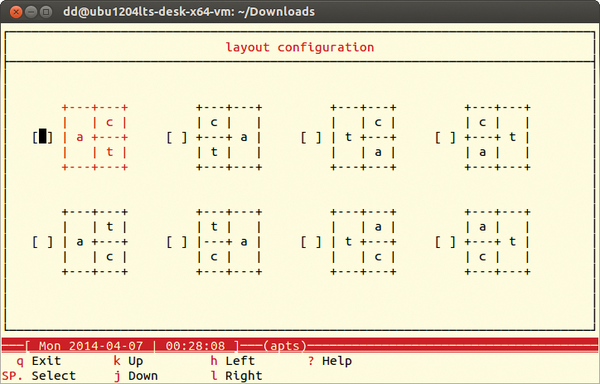Image resolution: width=600 pixels, height=384 pixels.
Task: Click the red highlighted a-c-t layout diagram
Action: pyautogui.click(x=95, y=137)
